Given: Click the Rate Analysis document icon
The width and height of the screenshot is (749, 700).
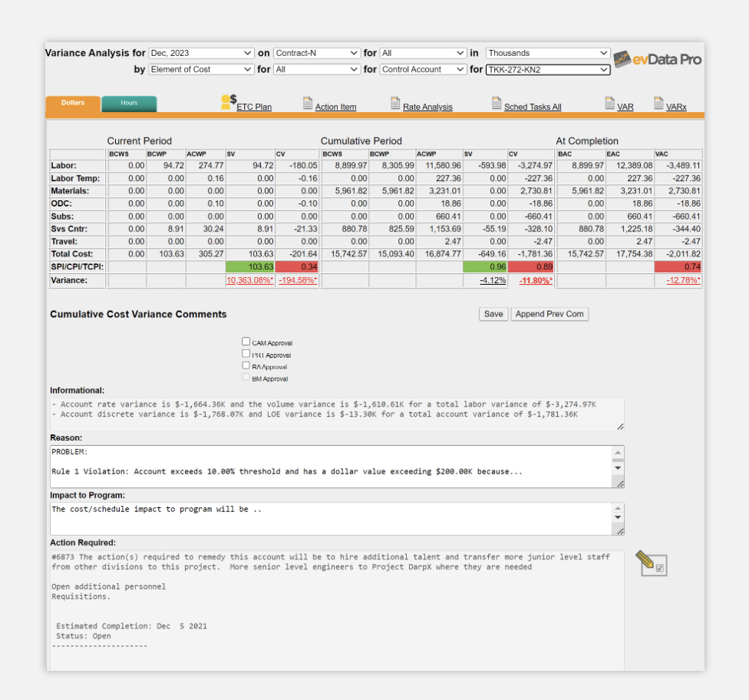Looking at the screenshot, I should (x=395, y=103).
